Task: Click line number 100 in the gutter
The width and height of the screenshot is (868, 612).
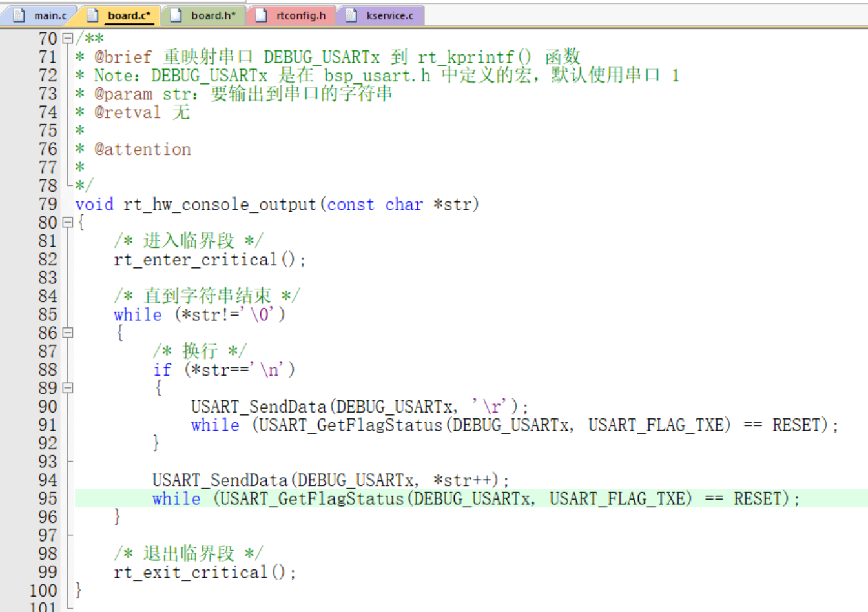Action: pyautogui.click(x=43, y=591)
